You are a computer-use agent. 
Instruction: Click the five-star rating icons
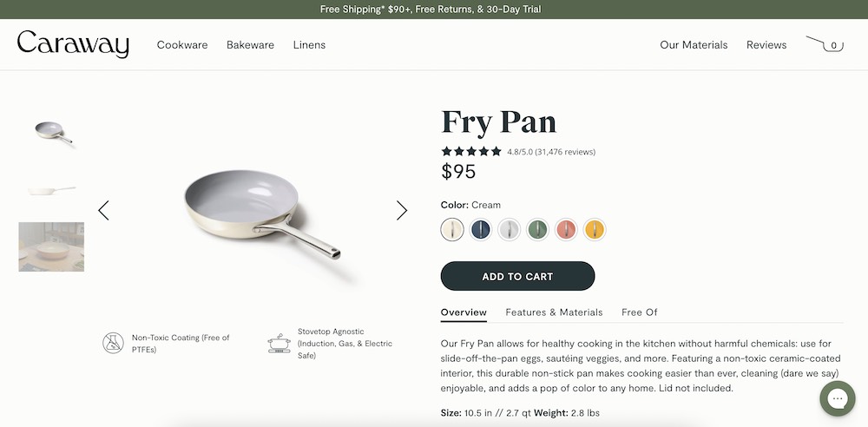coord(471,151)
